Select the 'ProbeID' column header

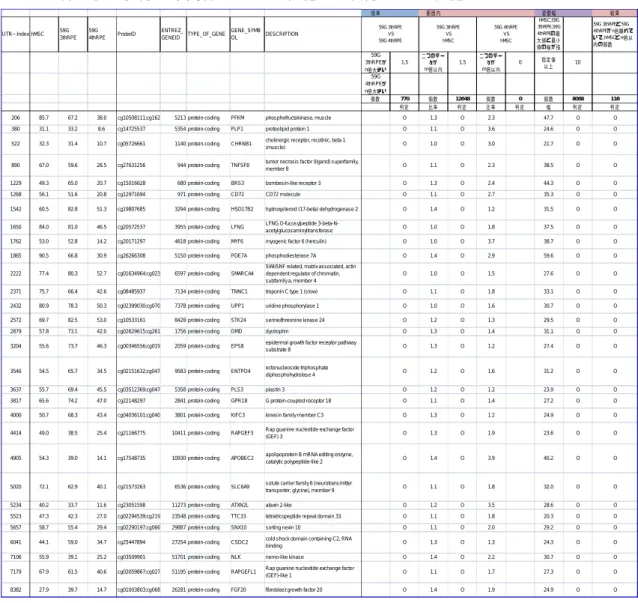[138, 34]
